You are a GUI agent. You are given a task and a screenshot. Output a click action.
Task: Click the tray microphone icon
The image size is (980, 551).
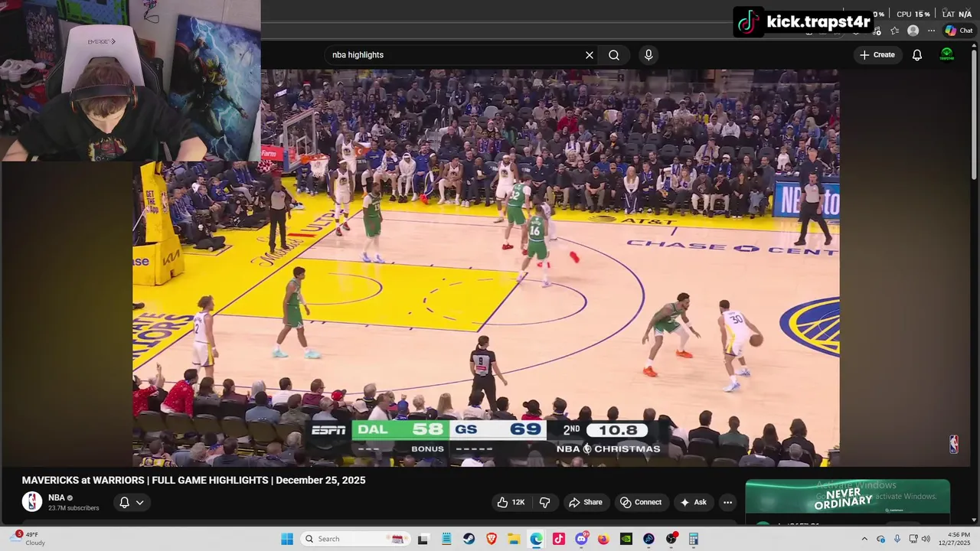897,539
